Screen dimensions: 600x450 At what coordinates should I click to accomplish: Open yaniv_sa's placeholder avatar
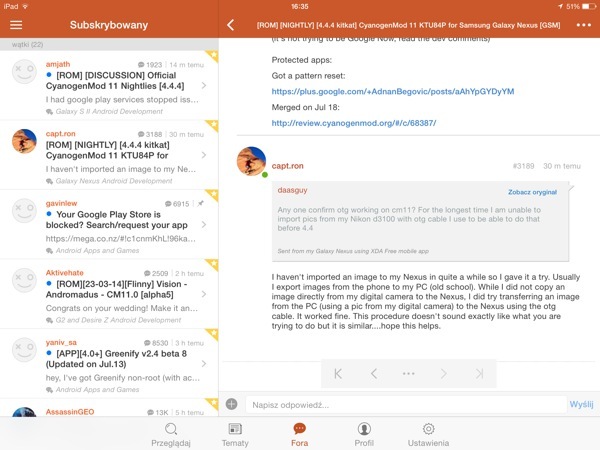[x=24, y=350]
